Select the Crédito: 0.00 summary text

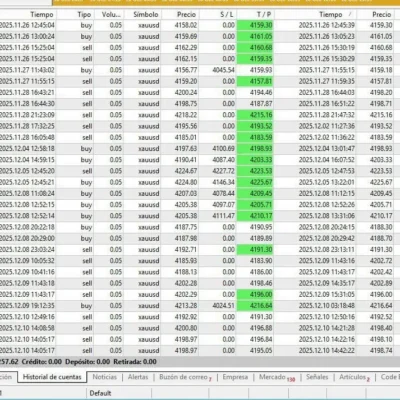tap(42, 362)
